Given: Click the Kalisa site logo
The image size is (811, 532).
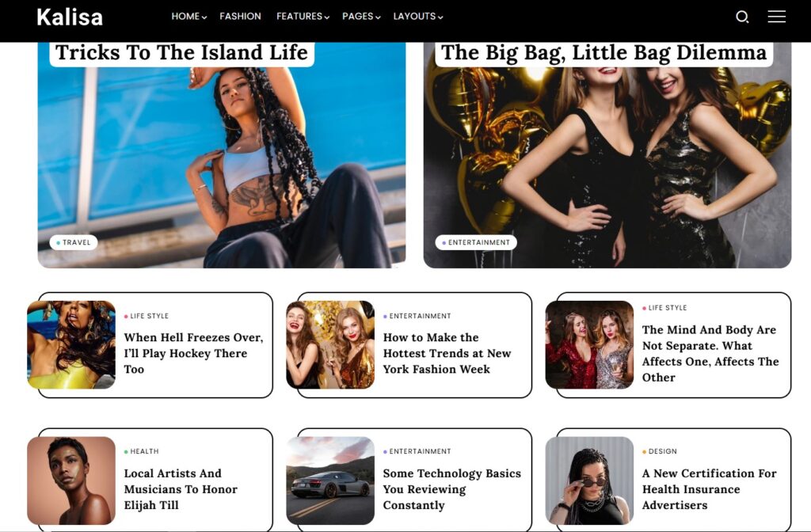Looking at the screenshot, I should [70, 17].
